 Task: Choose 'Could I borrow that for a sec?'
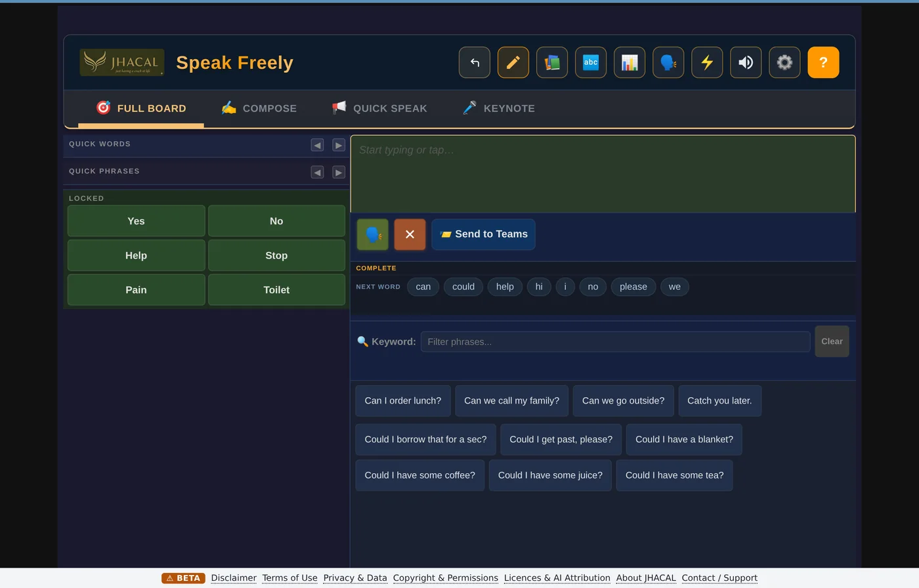click(x=426, y=440)
